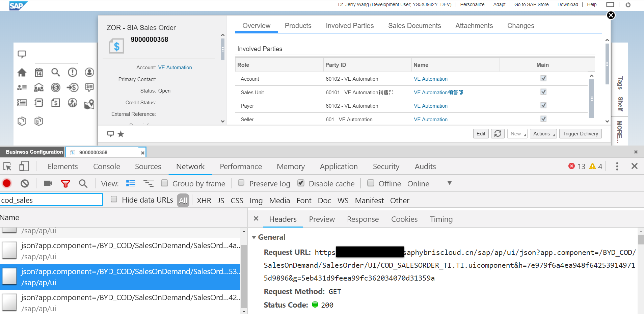The height and width of the screenshot is (314, 644).
Task: Open the Response tab of request details
Action: (x=363, y=219)
